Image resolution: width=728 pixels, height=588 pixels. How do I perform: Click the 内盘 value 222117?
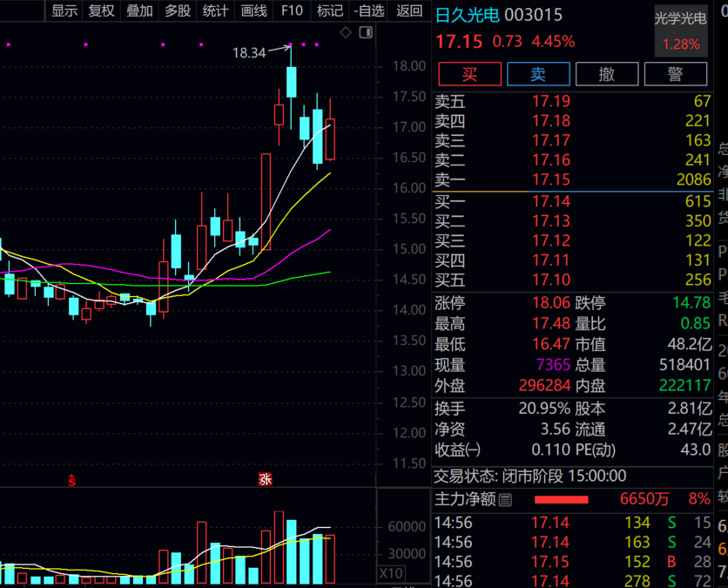pyautogui.click(x=684, y=386)
